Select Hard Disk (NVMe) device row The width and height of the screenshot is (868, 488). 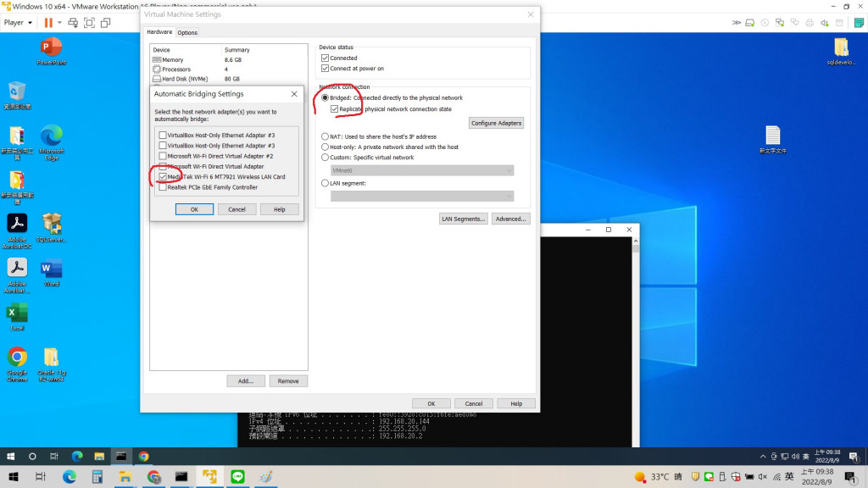(229, 79)
